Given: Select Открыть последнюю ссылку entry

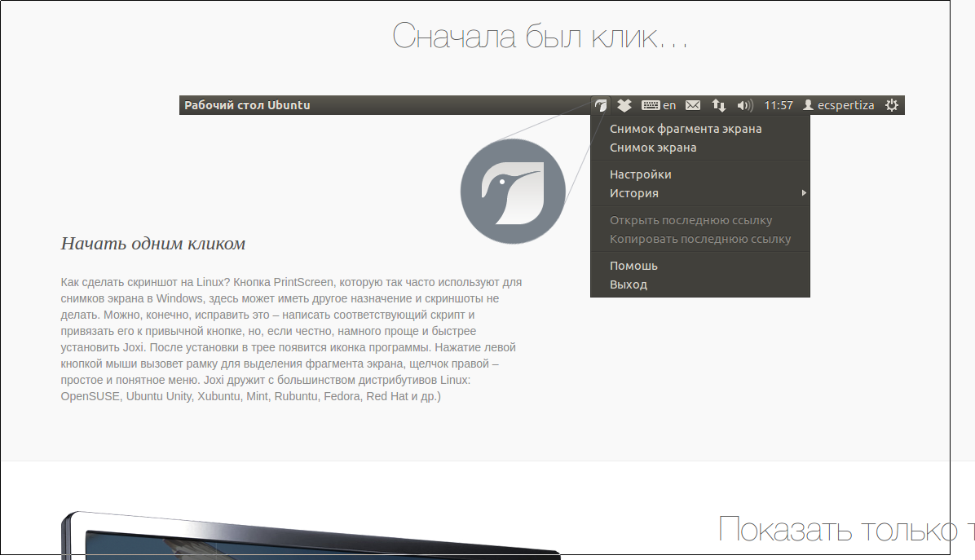Looking at the screenshot, I should (x=700, y=220).
